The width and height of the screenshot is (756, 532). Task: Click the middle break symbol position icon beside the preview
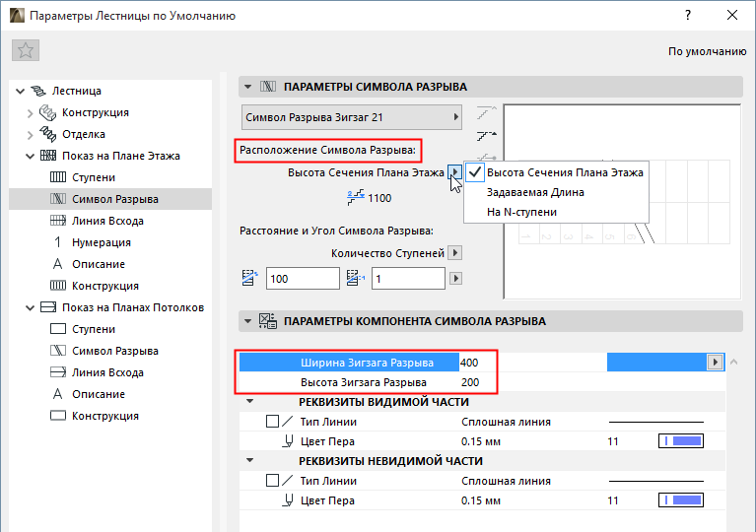[486, 133]
